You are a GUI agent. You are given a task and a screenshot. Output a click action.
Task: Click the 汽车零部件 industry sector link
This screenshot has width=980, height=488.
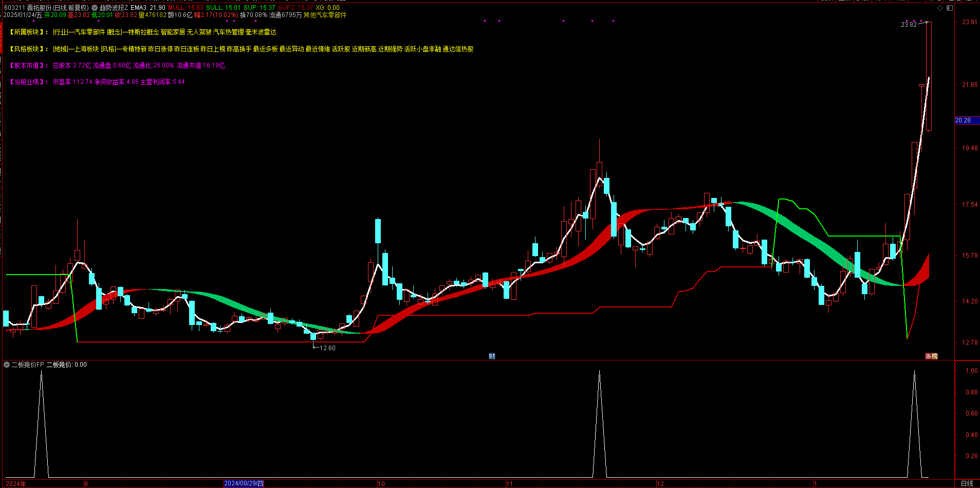[89, 32]
